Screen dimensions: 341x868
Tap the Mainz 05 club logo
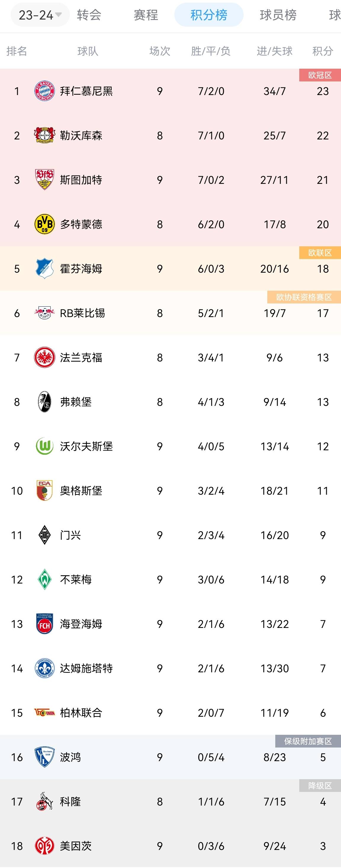pos(44,846)
